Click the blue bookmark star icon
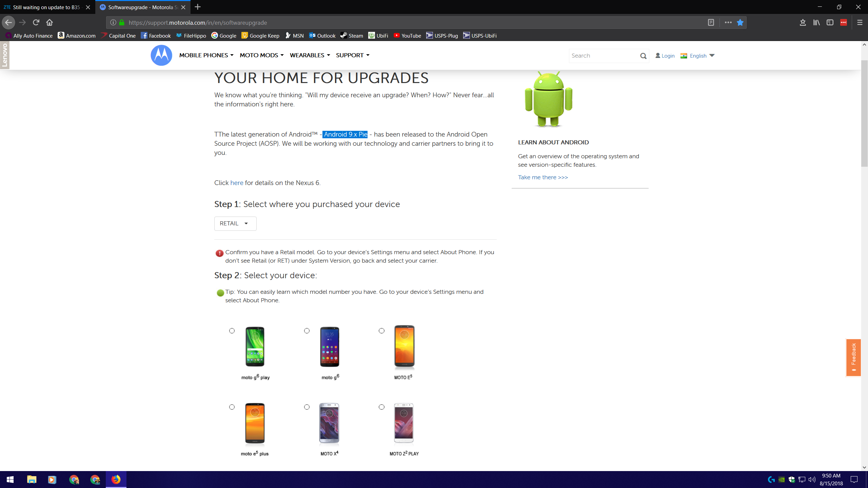This screenshot has height=488, width=868. coord(740,22)
